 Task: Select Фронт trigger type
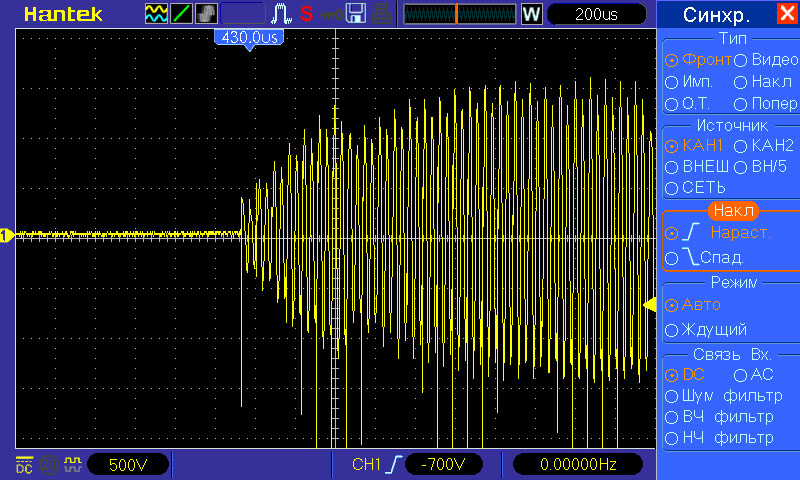pos(699,60)
